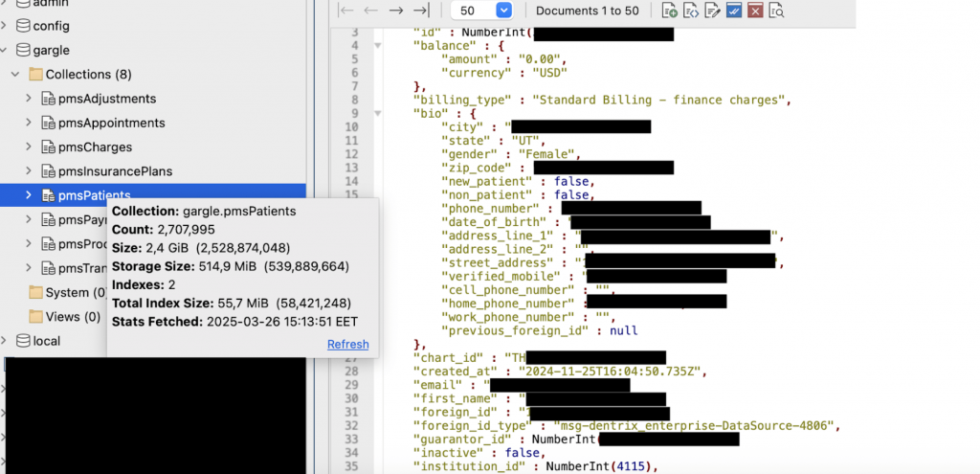Go to the previous page of documents
The width and height of the screenshot is (980, 474).
point(370,11)
